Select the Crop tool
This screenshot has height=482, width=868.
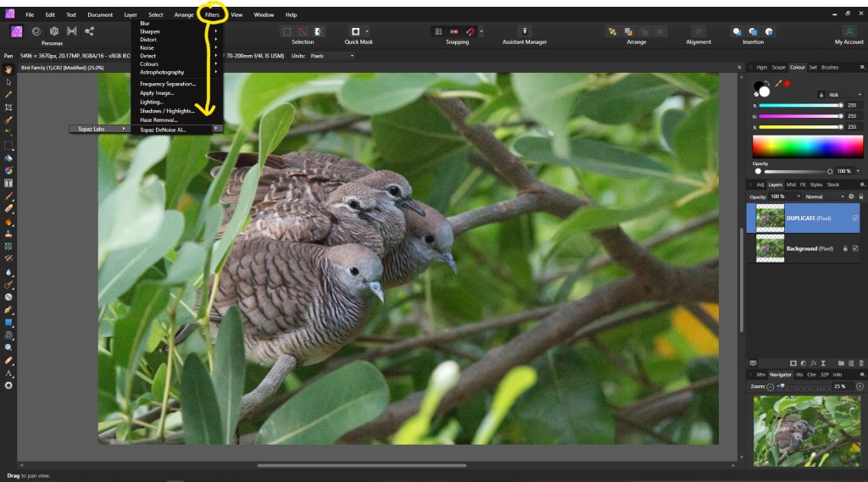(x=8, y=108)
